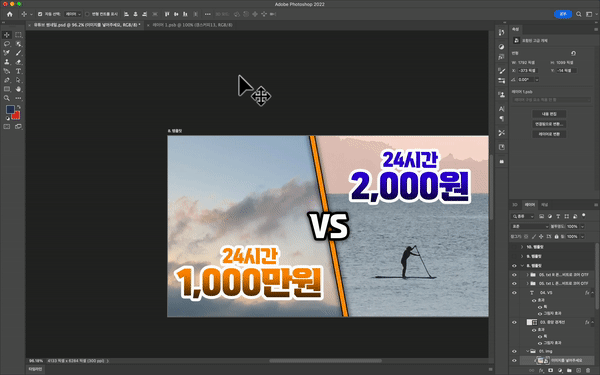
Task: Expand the artboard 9 group chevron
Action: 522,256
